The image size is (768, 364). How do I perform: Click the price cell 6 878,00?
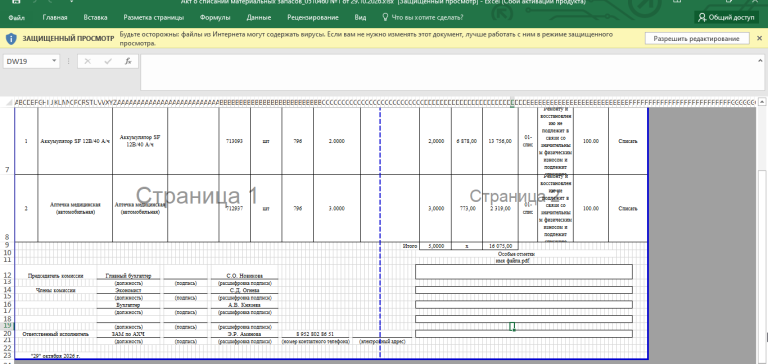click(x=467, y=141)
